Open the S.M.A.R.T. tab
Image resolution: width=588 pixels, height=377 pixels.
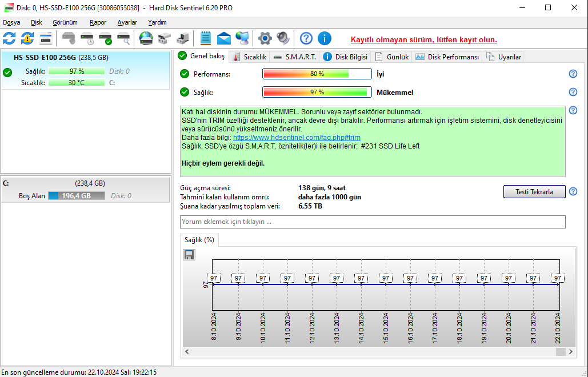[295, 57]
